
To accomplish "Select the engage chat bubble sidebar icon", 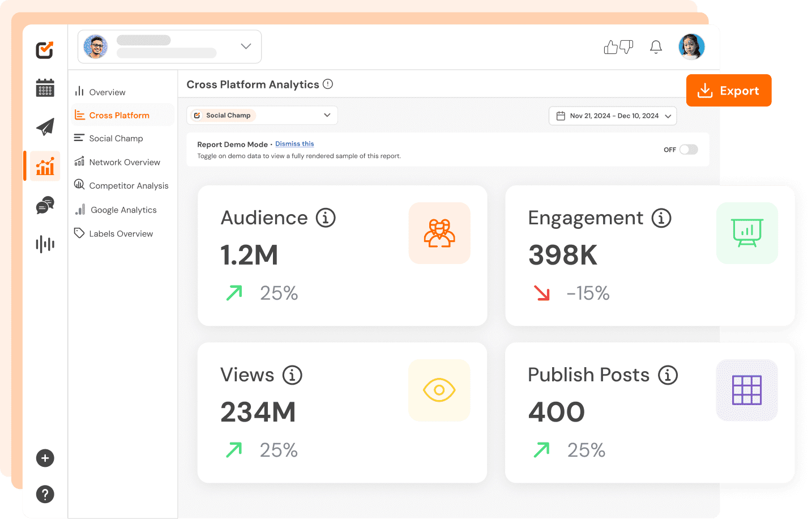I will (45, 205).
